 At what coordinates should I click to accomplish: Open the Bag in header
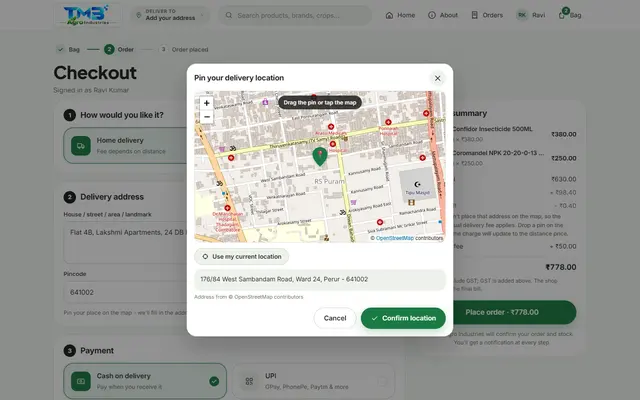click(570, 15)
